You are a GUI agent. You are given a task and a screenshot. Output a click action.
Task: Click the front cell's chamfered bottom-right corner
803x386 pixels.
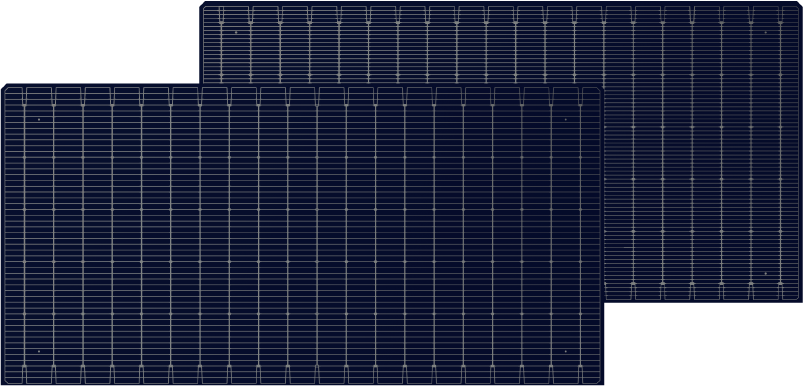(601, 382)
